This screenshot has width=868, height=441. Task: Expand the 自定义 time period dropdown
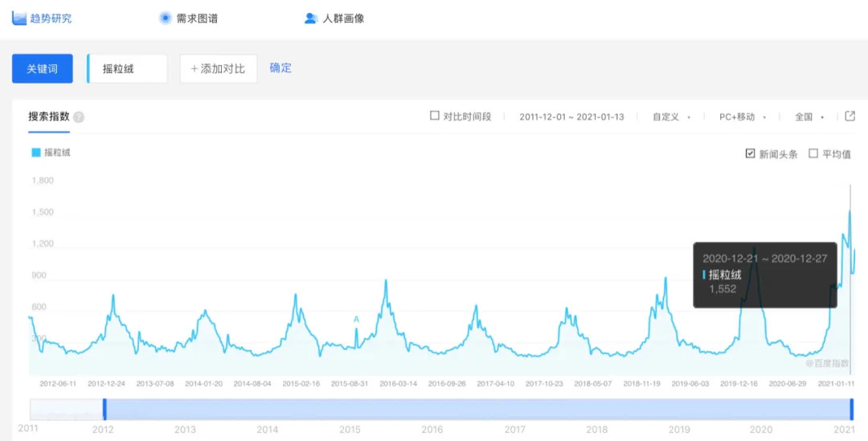point(671,116)
